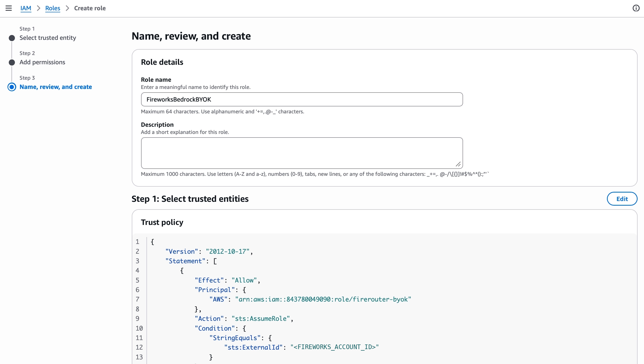Click the Edit button for trusted entities
Viewport: 644px width, 364px height.
tap(622, 199)
